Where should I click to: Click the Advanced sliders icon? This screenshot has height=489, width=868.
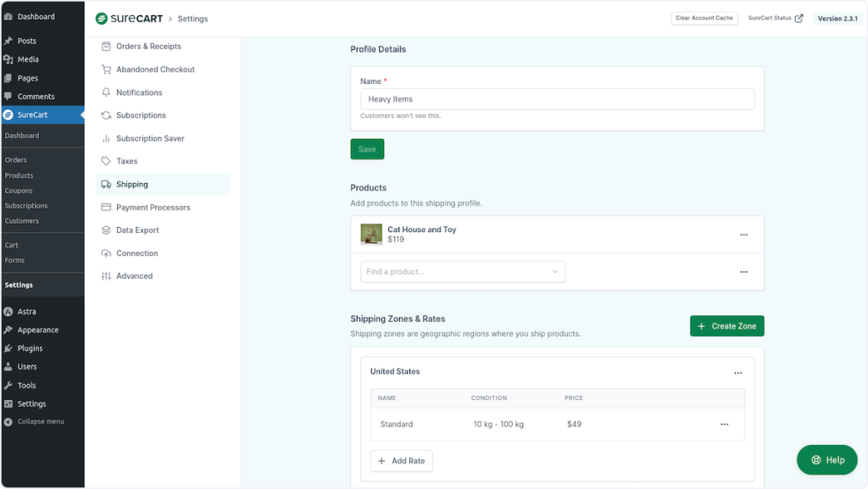click(106, 276)
